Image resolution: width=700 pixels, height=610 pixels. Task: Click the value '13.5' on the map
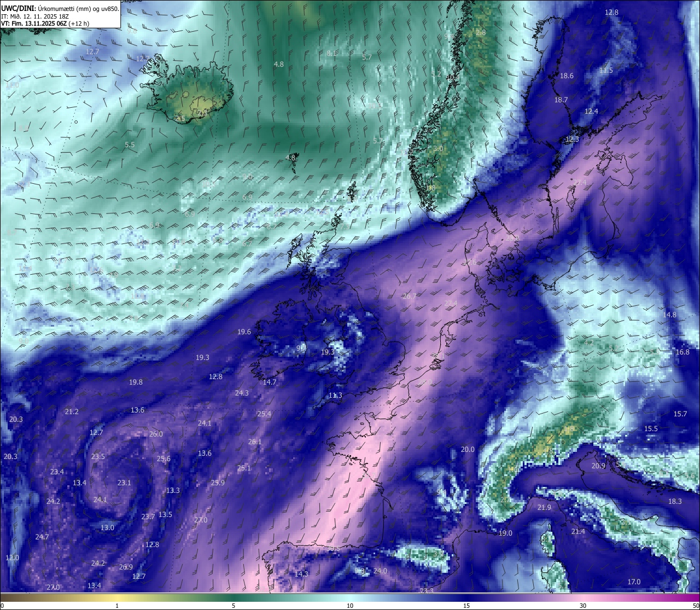point(165,515)
